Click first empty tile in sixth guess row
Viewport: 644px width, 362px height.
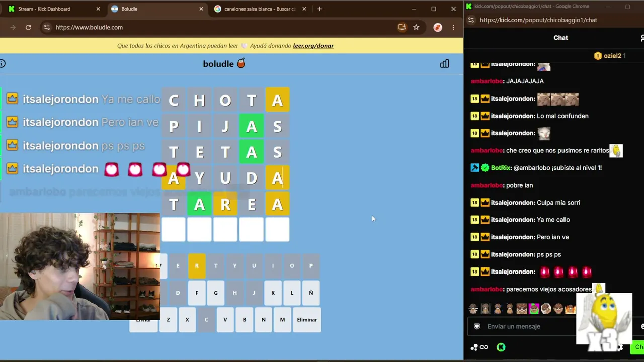point(174,230)
